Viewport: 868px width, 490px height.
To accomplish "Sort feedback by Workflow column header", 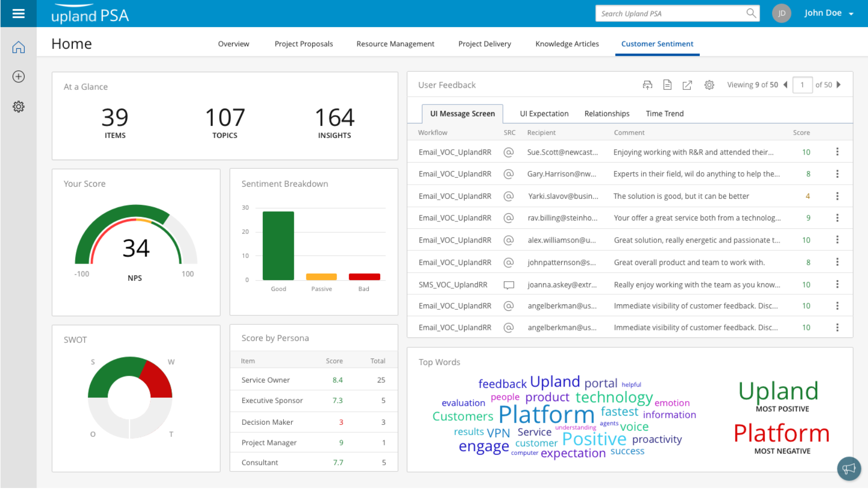I will click(x=432, y=133).
